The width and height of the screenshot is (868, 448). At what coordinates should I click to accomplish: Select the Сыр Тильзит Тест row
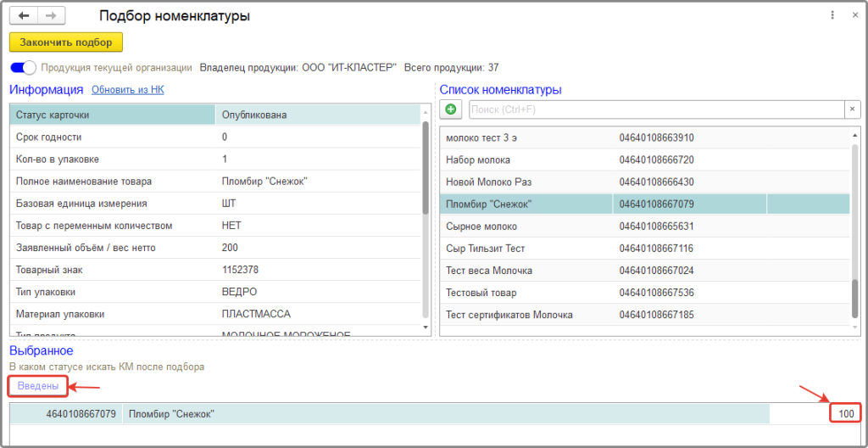click(645, 249)
